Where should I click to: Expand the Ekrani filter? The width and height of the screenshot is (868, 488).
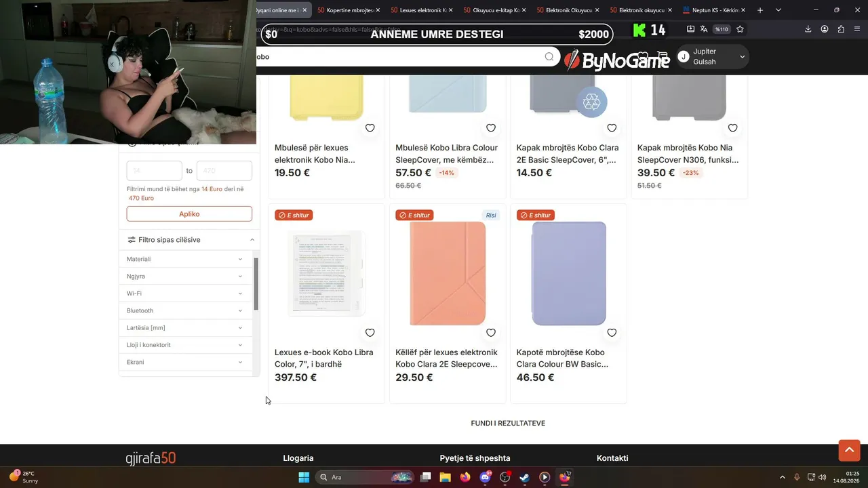click(184, 362)
